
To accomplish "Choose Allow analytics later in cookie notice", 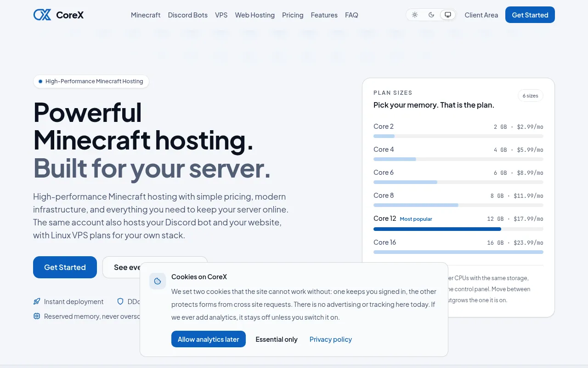I will 209,339.
